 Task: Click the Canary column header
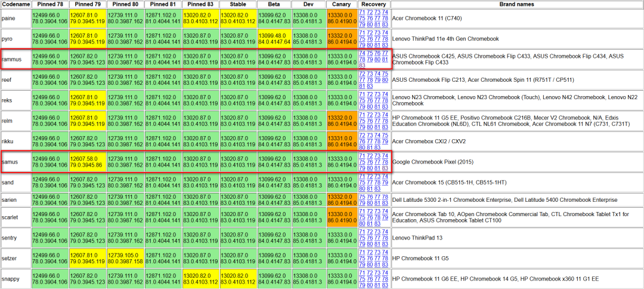[x=341, y=4]
